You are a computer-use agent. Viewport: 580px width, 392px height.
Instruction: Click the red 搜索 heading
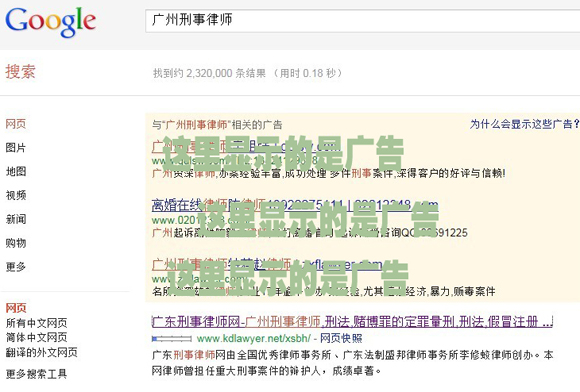pyautogui.click(x=20, y=72)
